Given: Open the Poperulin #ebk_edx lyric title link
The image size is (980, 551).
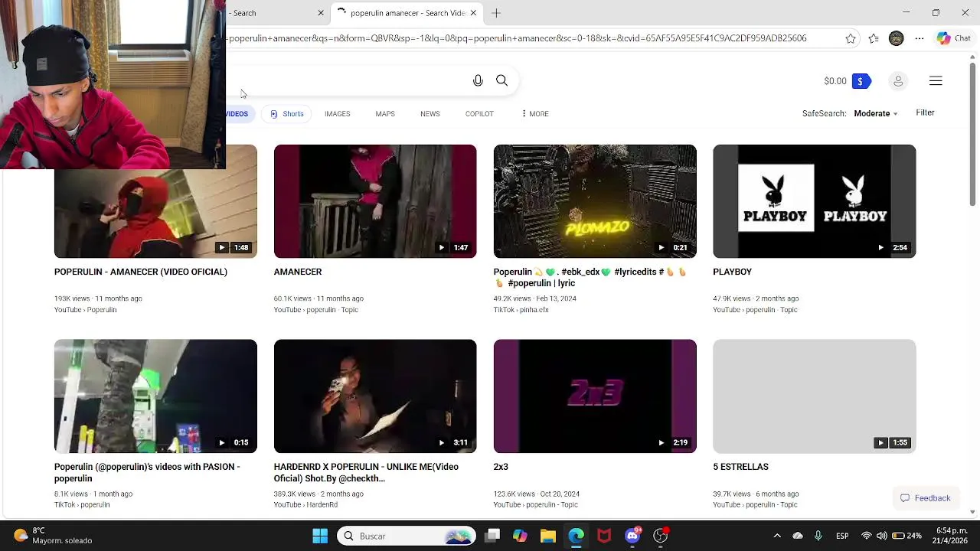Looking at the screenshot, I should point(590,277).
